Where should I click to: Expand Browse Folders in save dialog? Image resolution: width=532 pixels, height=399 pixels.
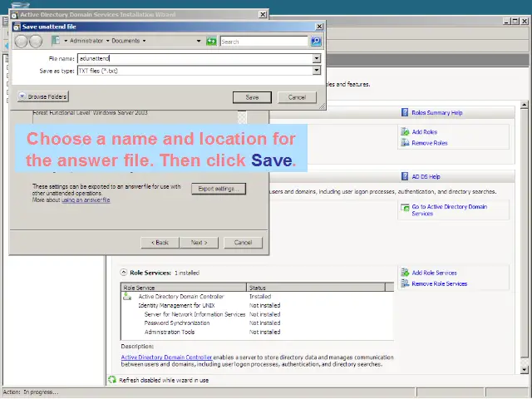43,96
